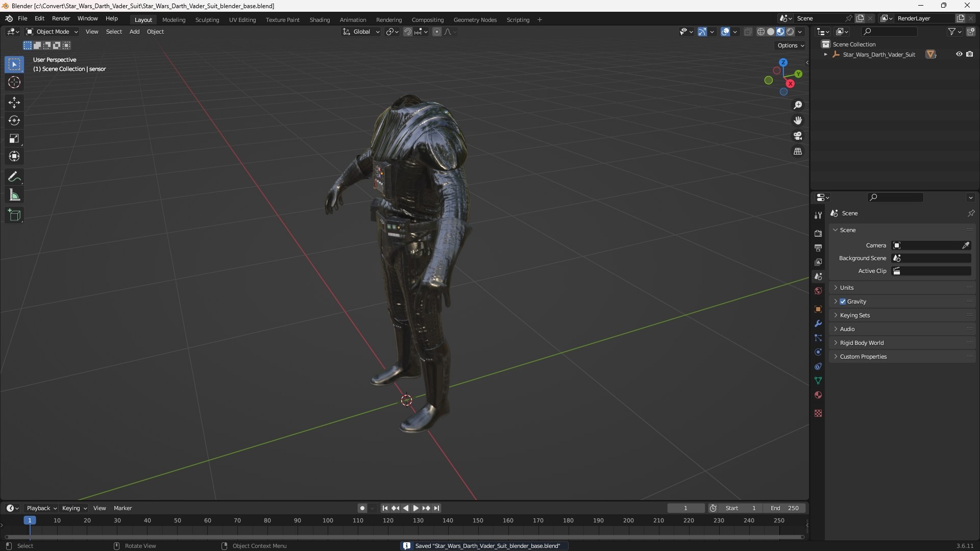The height and width of the screenshot is (551, 980).
Task: Hide Star_Wars_Darth_Vader_Suit collection with eye icon
Action: point(959,54)
